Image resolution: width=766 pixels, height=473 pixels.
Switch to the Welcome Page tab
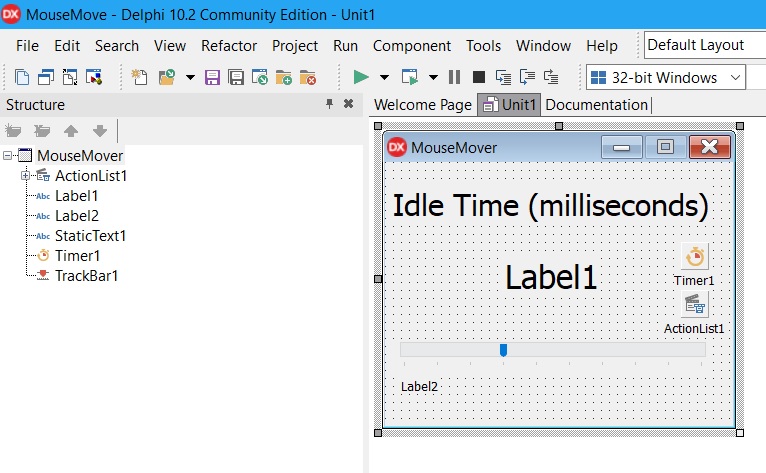(x=423, y=105)
